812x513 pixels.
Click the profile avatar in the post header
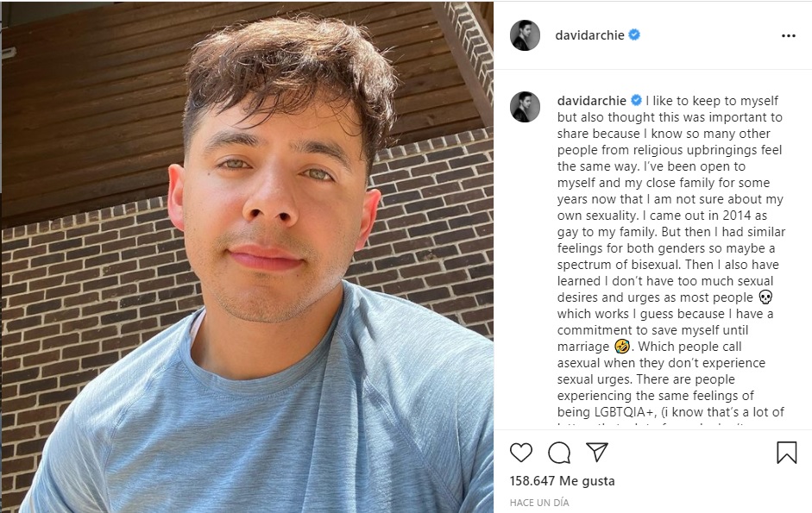526,35
